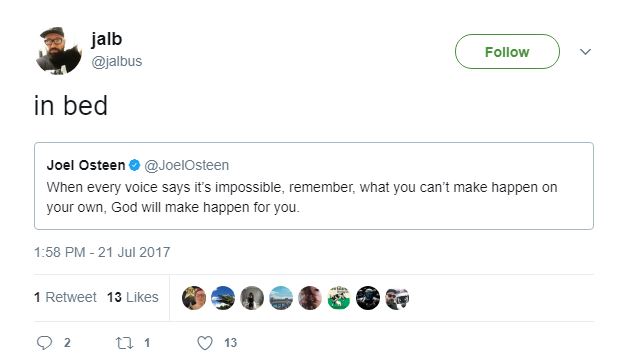This screenshot has width=629, height=360.
Task: Open second liker avatar with blue sky
Action: point(223,298)
